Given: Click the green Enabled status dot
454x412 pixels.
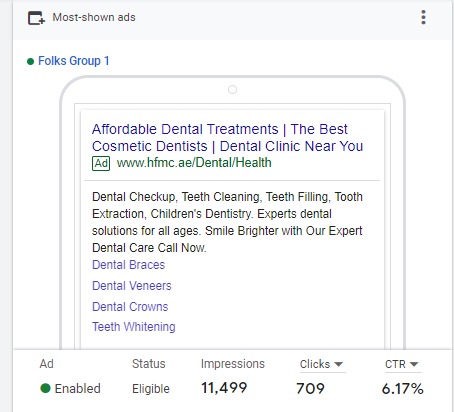Looking at the screenshot, I should point(45,388).
